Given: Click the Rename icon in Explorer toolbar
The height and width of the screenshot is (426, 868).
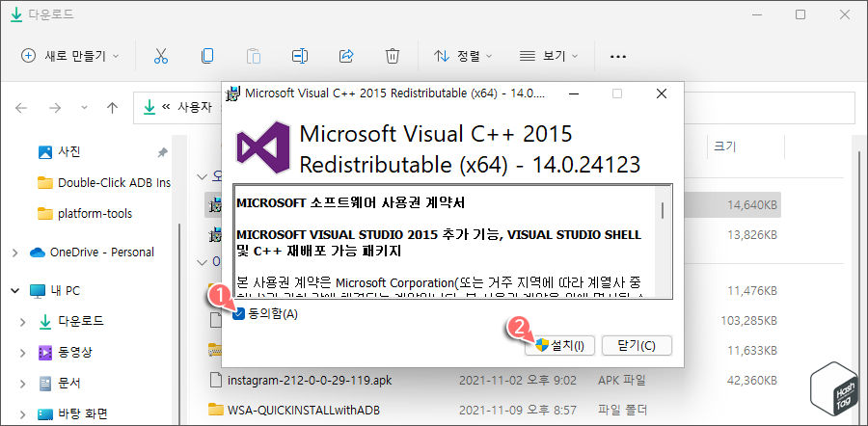Looking at the screenshot, I should [x=300, y=56].
